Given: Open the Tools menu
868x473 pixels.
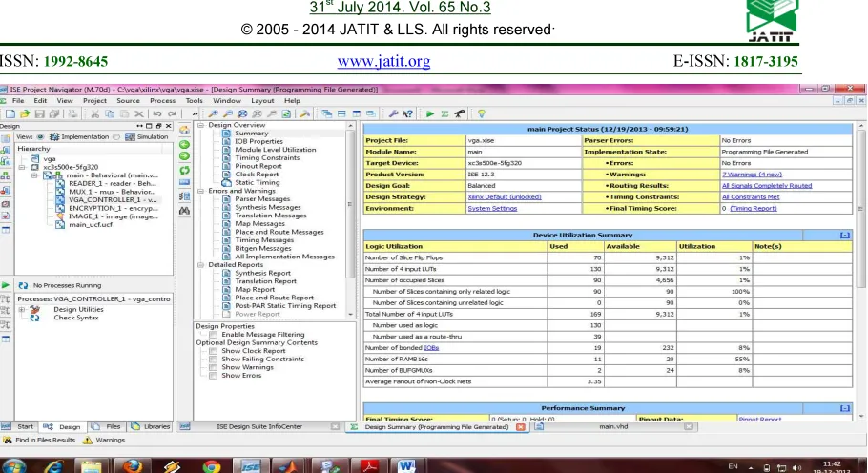Looking at the screenshot, I should (x=194, y=101).
